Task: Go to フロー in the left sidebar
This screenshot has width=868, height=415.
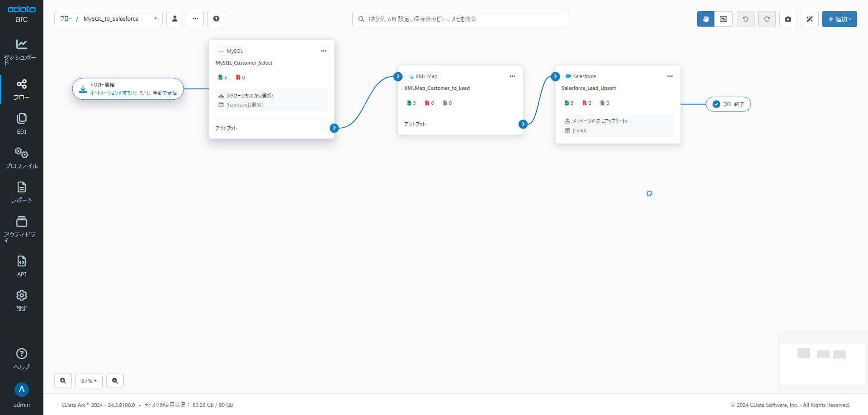Action: [21, 89]
